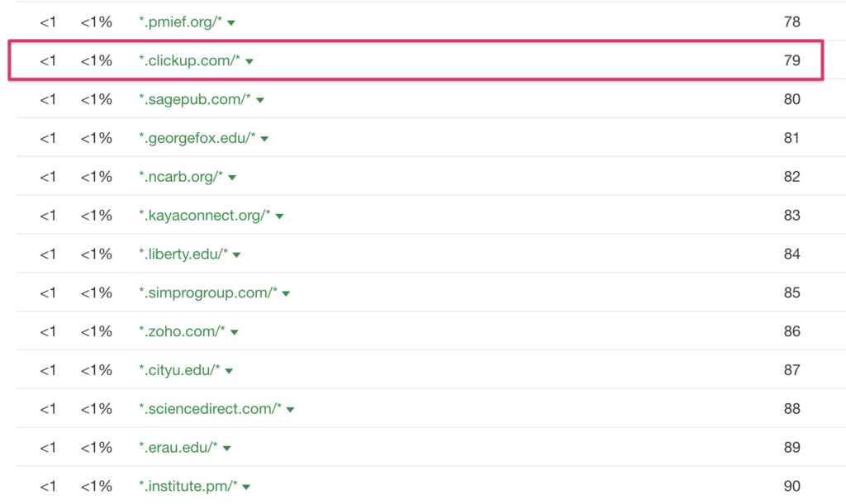Open the *.clickup.com/* domain link

point(189,60)
